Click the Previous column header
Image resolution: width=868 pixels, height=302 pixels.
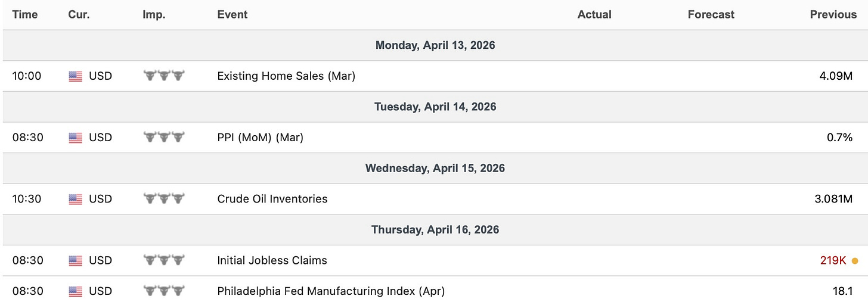833,14
